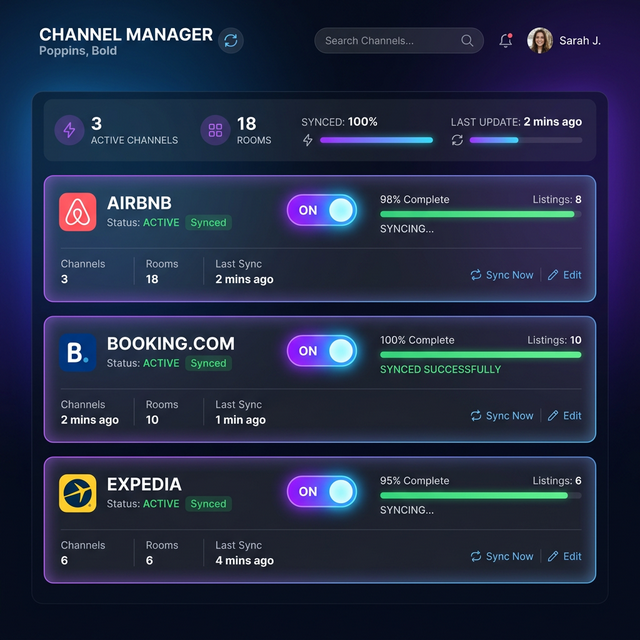This screenshot has width=640, height=640.
Task: Click Listings: 10 on Booking.com card
Action: (554, 340)
